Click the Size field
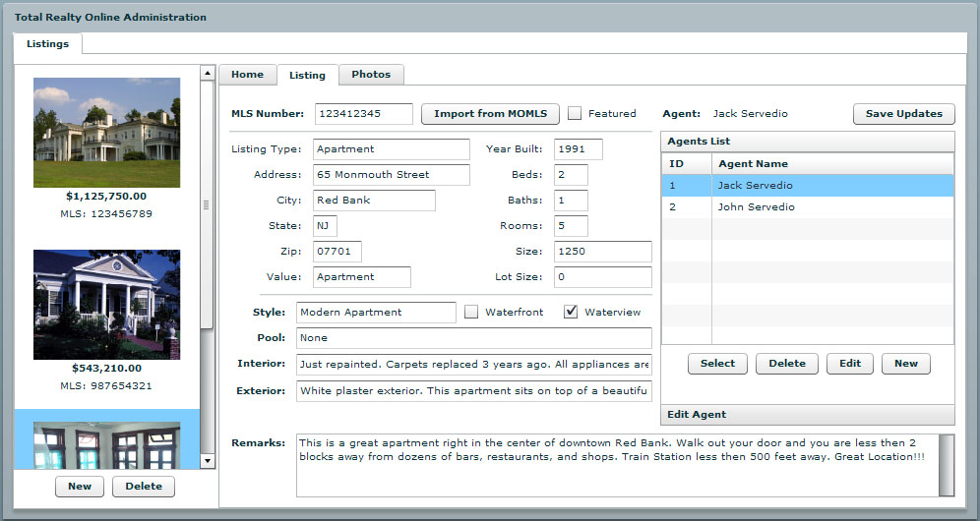Image resolution: width=980 pixels, height=521 pixels. (602, 252)
